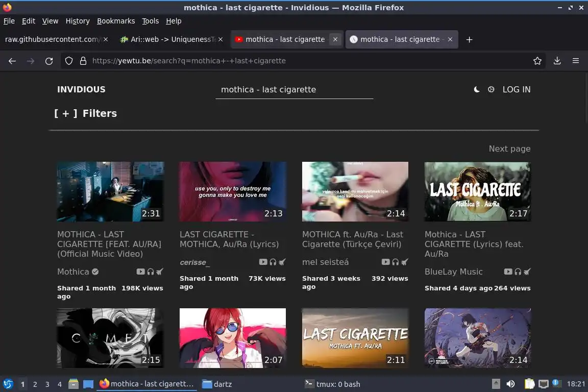This screenshot has width=588, height=392.
Task: Click jet switch-instance icon for BlueLay Music video
Action: click(527, 272)
